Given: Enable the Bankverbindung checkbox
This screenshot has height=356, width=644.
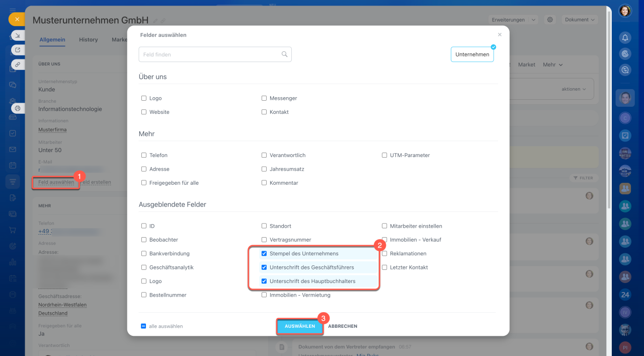Looking at the screenshot, I should (144, 254).
